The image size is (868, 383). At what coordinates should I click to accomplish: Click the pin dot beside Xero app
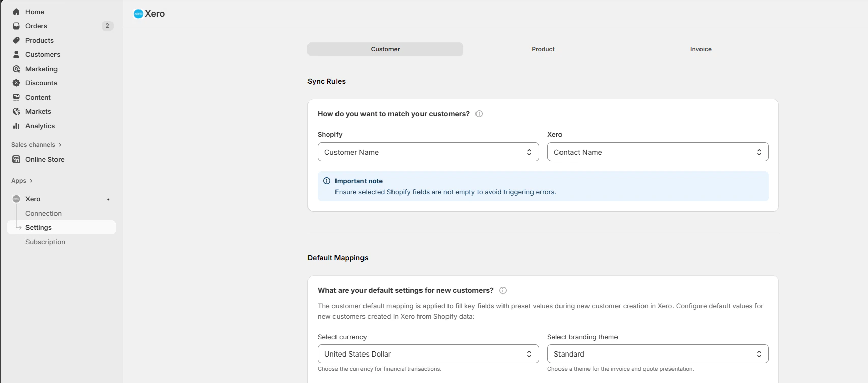(108, 199)
